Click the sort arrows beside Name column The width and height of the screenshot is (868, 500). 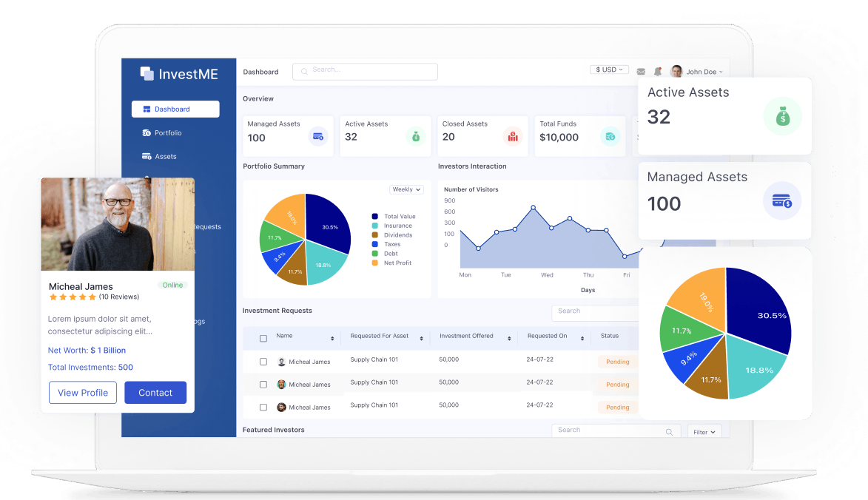click(x=332, y=338)
